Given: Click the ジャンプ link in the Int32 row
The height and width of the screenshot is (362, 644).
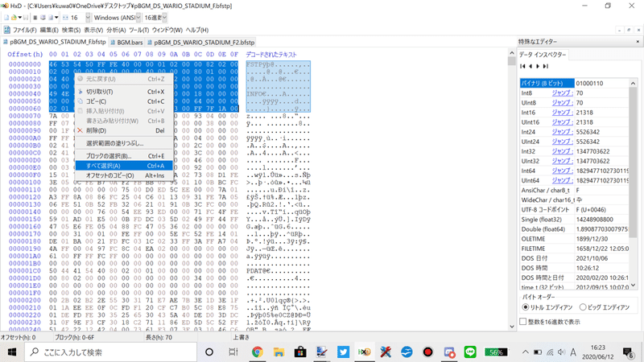Looking at the screenshot, I should (x=562, y=151).
